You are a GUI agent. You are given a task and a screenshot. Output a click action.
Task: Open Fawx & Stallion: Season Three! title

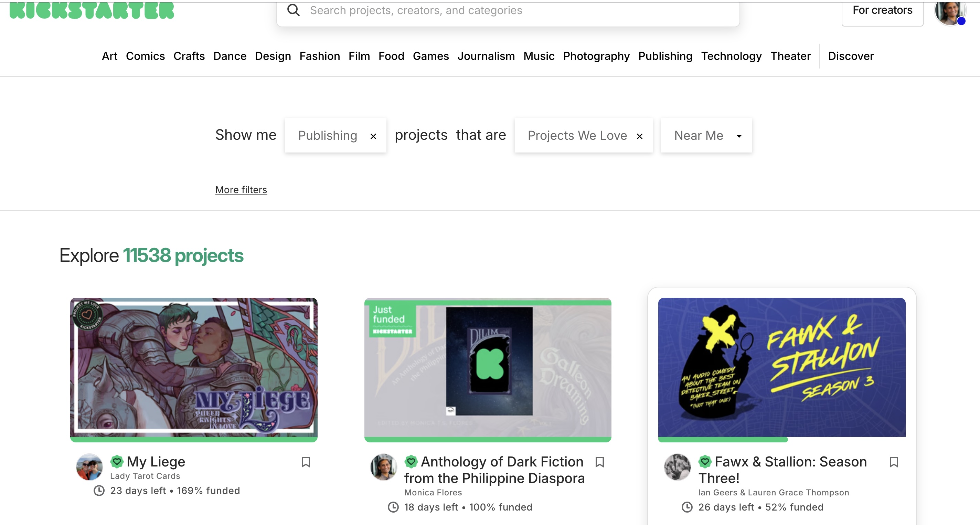click(782, 470)
